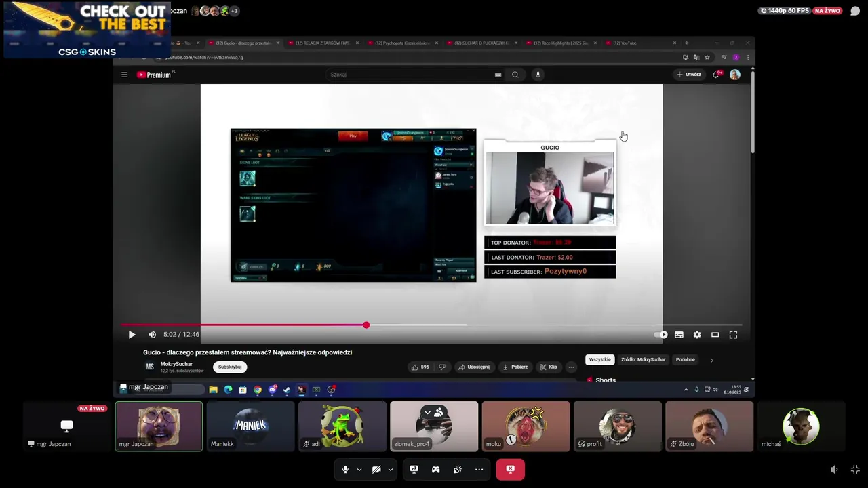Dislike the video
The width and height of the screenshot is (868, 488).
coord(442,367)
